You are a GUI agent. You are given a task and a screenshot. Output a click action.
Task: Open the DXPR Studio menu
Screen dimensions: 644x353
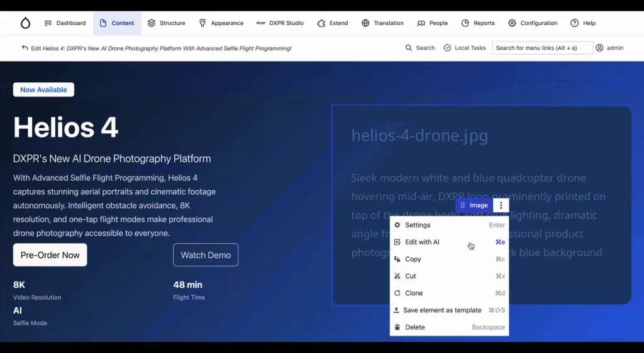coord(280,23)
